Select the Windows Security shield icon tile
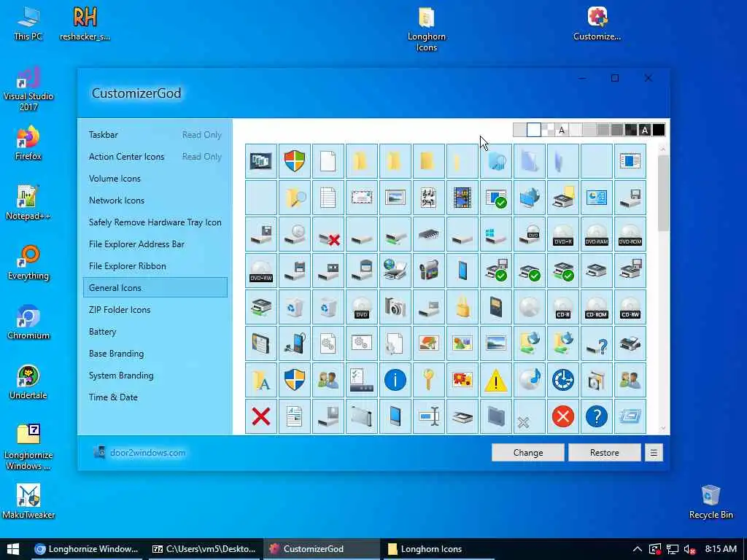This screenshot has width=747, height=560. [295, 161]
